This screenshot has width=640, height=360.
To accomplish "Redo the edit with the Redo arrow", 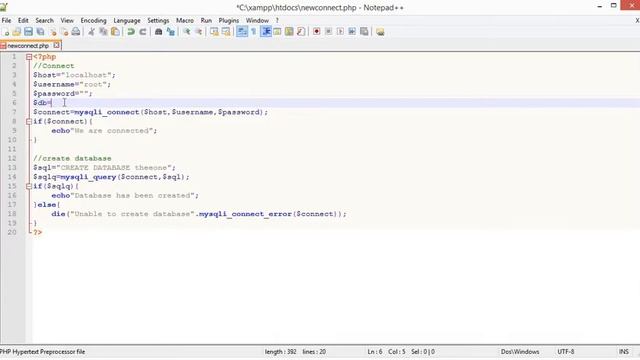I will 142,32.
